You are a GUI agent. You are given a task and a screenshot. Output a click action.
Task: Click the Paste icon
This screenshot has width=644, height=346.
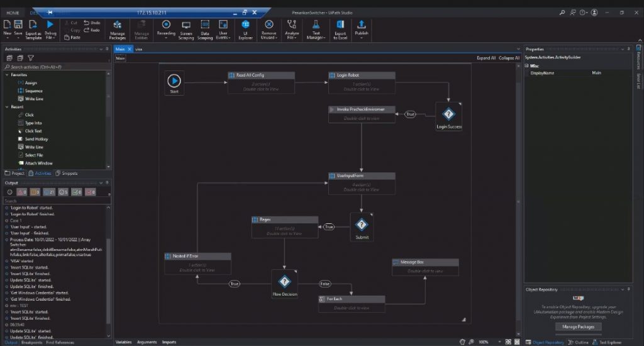tap(67, 37)
